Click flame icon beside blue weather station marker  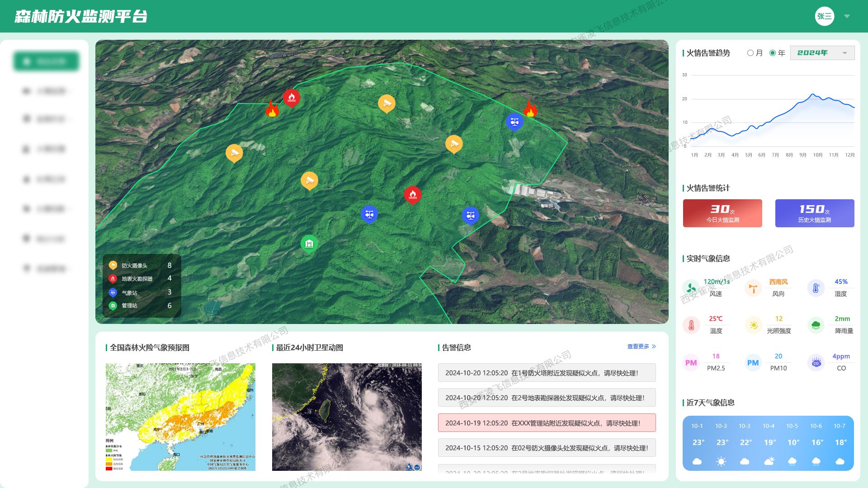(530, 109)
